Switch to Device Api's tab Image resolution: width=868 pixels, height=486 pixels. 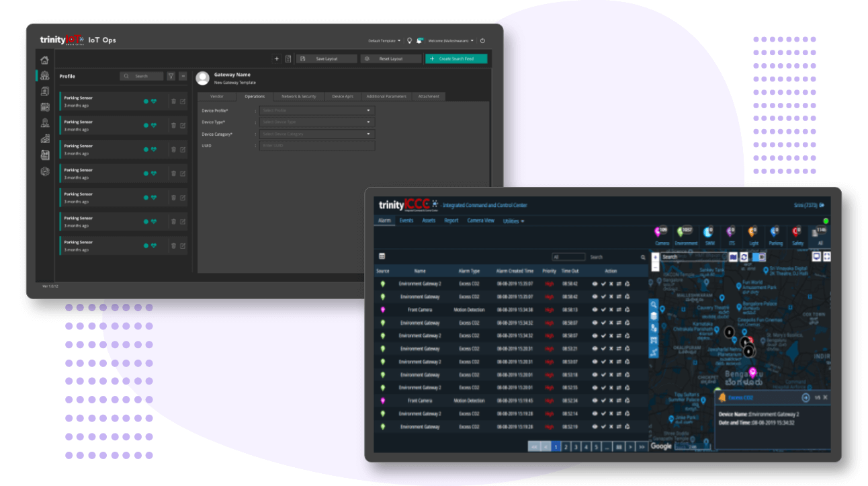[x=343, y=96]
